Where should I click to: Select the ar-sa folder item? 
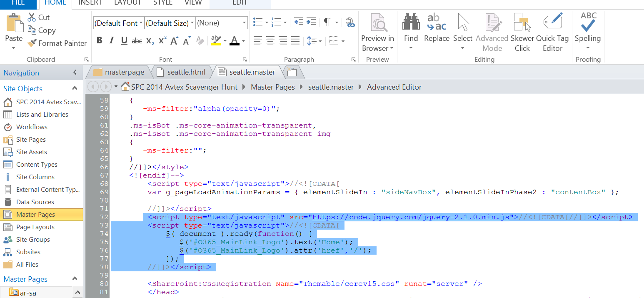(28, 293)
